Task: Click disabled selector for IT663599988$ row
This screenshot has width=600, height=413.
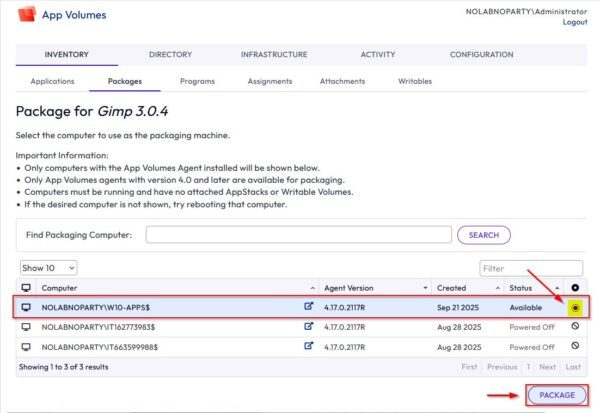Action: [575, 346]
